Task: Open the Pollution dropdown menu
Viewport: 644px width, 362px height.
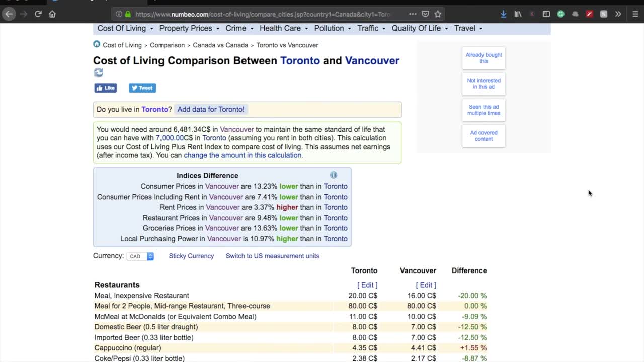Action: pyautogui.click(x=333, y=28)
